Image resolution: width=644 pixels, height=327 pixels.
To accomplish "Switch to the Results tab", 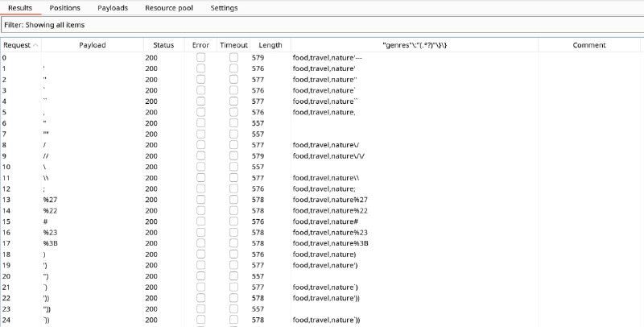I will (x=20, y=8).
